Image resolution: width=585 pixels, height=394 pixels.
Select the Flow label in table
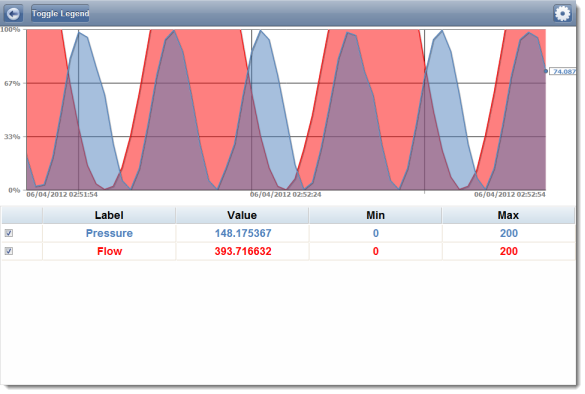109,251
